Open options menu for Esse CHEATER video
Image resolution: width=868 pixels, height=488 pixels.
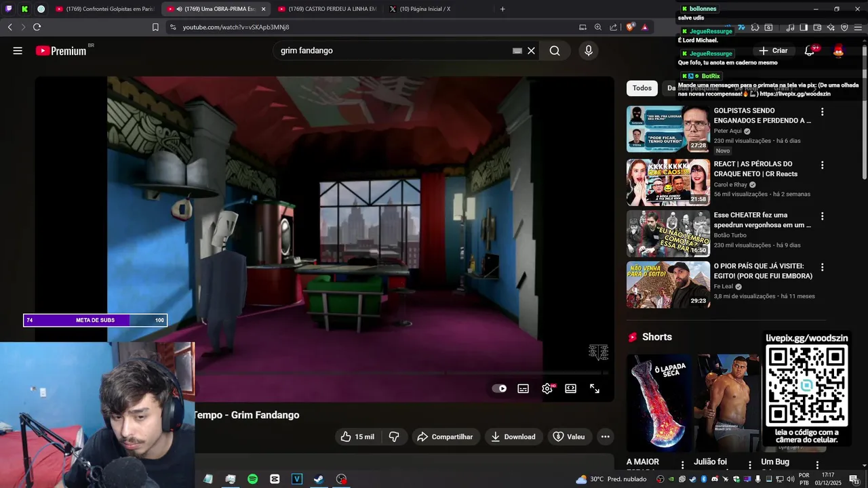pos(823,216)
